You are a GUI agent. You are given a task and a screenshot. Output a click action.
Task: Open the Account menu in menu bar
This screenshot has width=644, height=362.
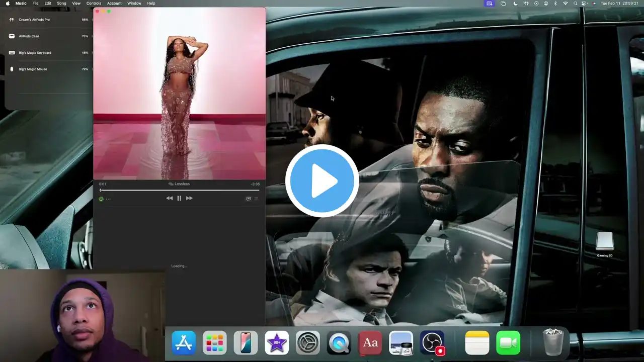pos(114,4)
